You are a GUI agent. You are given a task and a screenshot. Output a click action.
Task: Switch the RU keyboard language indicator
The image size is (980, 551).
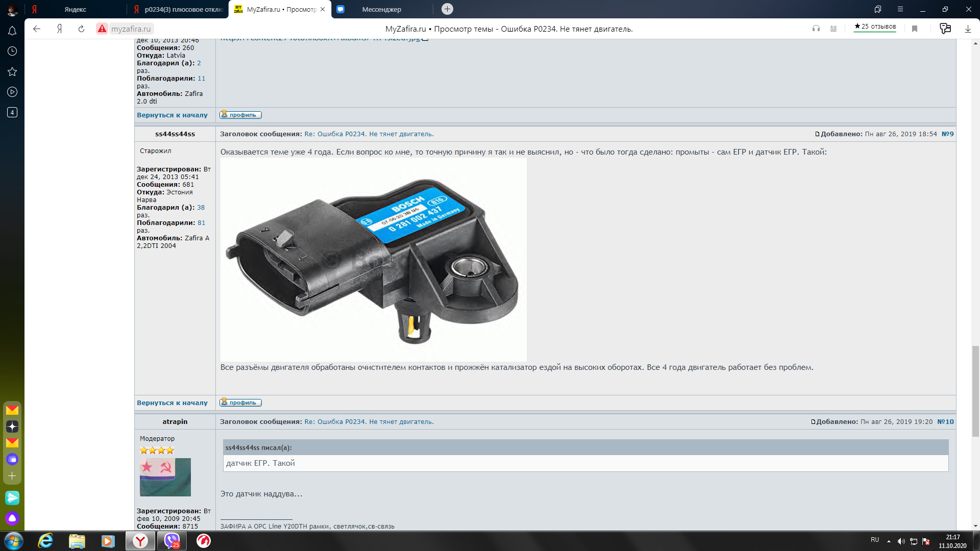point(875,540)
